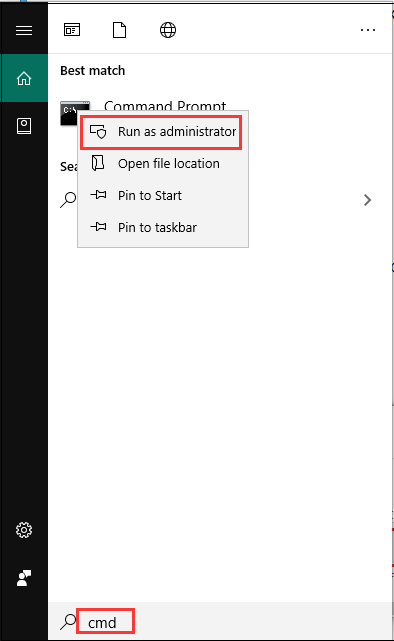Choose Run as administrator
394x641 pixels.
point(163,132)
